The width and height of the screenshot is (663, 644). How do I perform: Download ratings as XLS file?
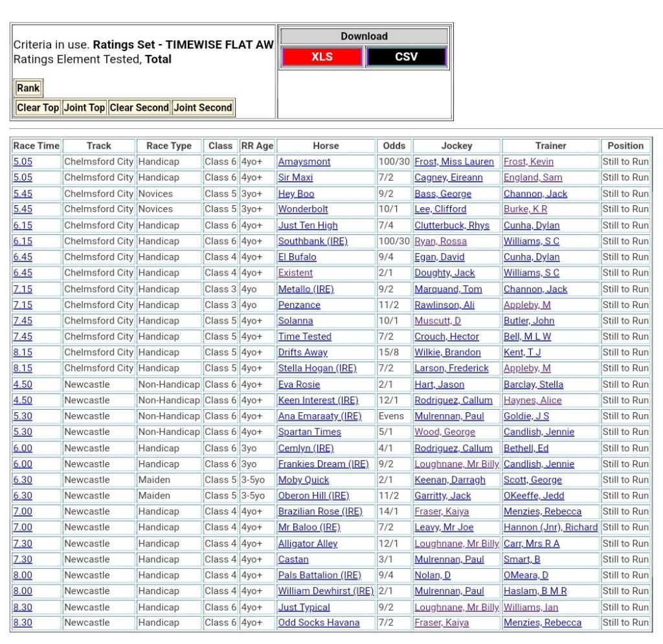322,57
